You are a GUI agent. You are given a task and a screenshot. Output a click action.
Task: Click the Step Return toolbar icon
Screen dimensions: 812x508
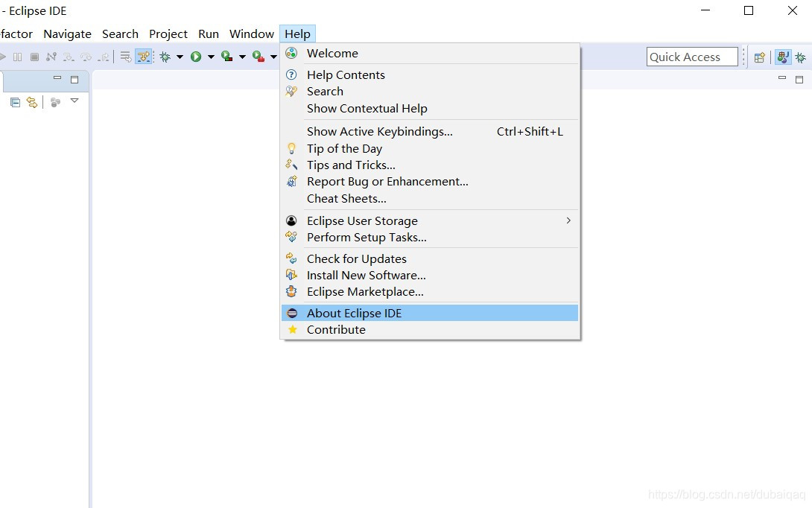[104, 57]
